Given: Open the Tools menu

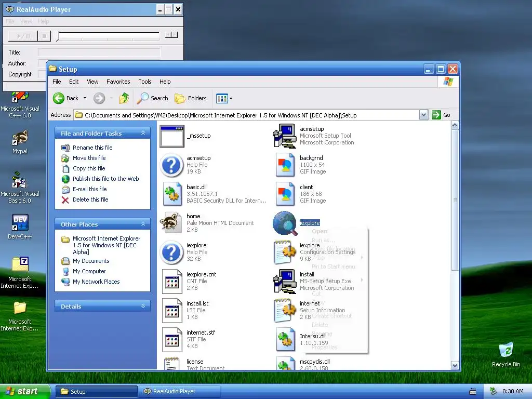Looking at the screenshot, I should pos(145,82).
